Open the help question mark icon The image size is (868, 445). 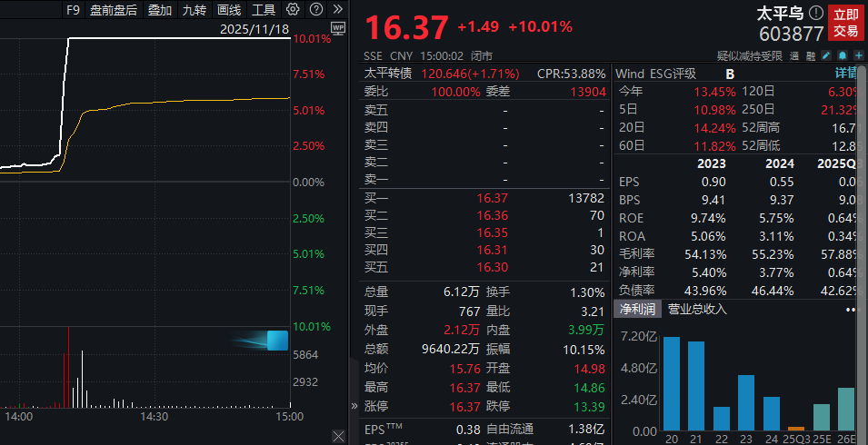pyautogui.click(x=315, y=9)
